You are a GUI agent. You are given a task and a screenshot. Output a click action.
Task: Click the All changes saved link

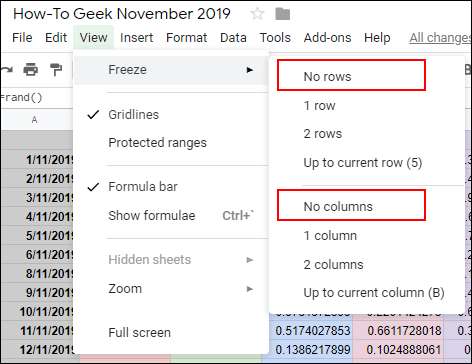point(440,38)
